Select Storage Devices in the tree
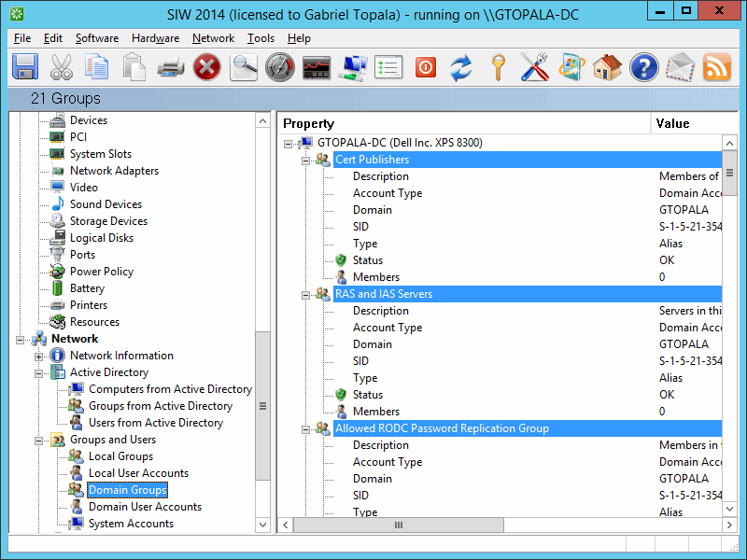Viewport: 747px width, 560px height. pyautogui.click(x=108, y=221)
